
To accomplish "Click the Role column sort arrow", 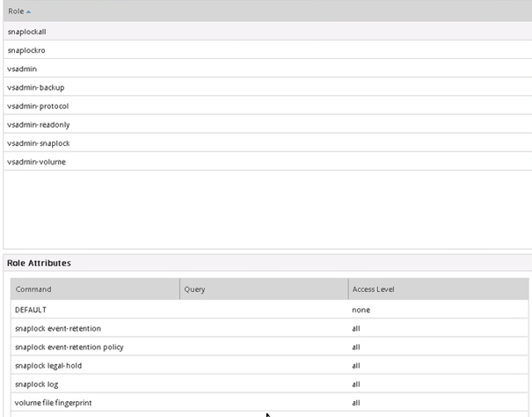I will [x=29, y=11].
